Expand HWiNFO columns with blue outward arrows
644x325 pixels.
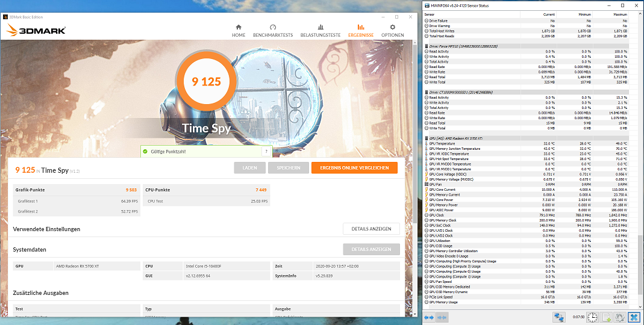429,318
